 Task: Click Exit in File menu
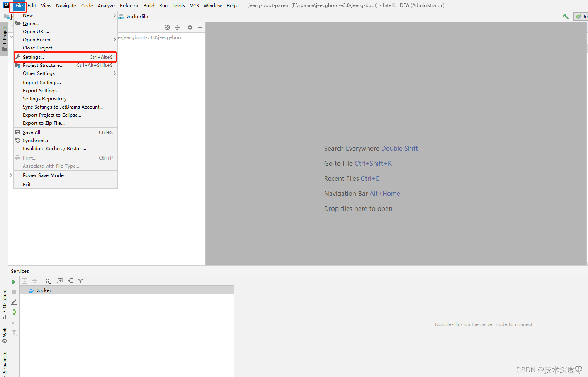[x=65, y=185]
